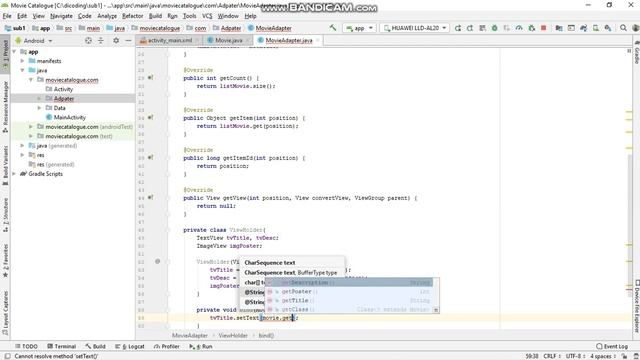Expand the Data package
The height and width of the screenshot is (360, 640).
pos(39,108)
